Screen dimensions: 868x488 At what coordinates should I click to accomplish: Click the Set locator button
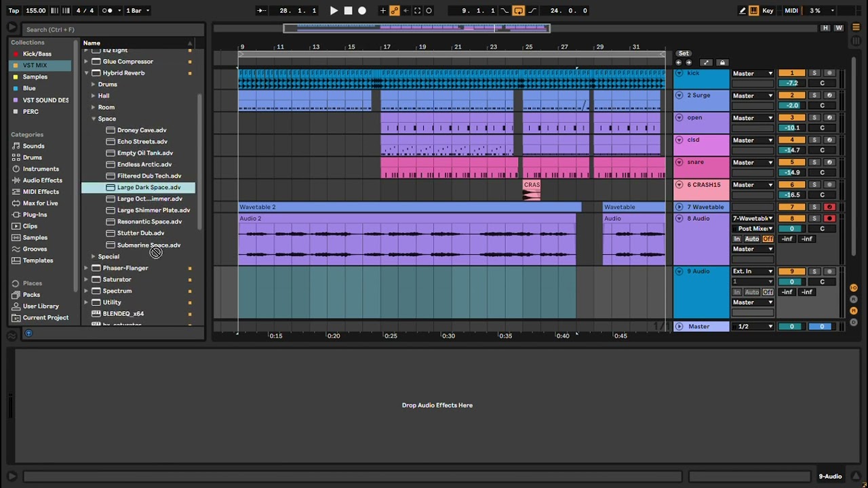point(684,54)
